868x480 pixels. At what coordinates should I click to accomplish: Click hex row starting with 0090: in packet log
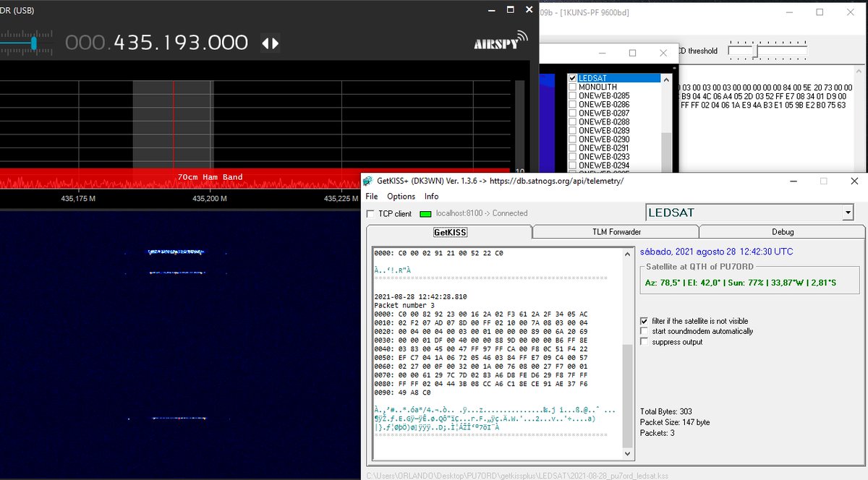(403, 393)
